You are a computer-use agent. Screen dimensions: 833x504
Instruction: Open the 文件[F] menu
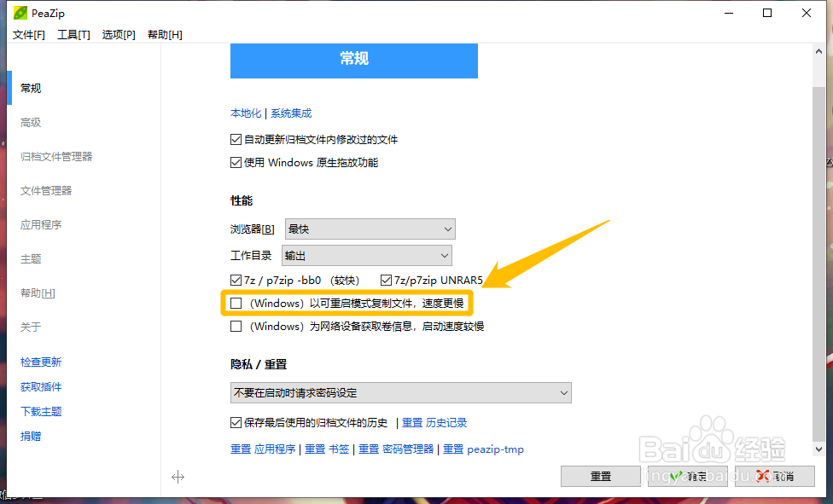pos(29,34)
